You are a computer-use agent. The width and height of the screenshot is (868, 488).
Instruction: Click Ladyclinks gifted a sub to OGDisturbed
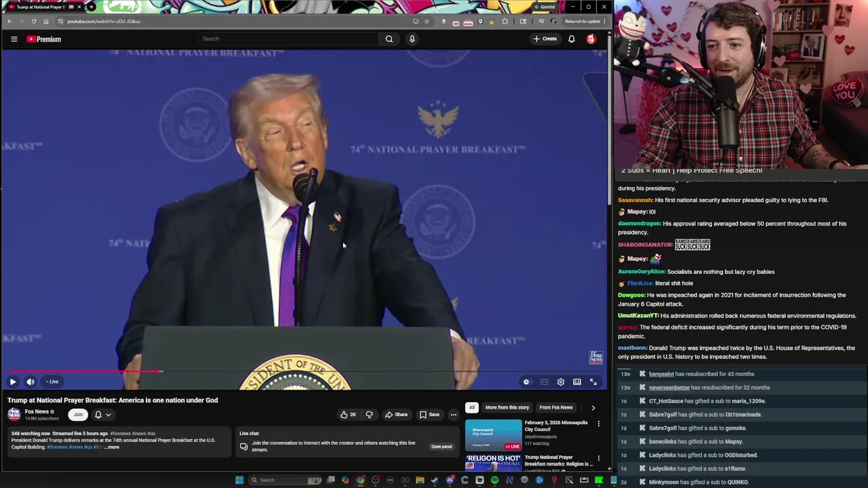(x=703, y=455)
